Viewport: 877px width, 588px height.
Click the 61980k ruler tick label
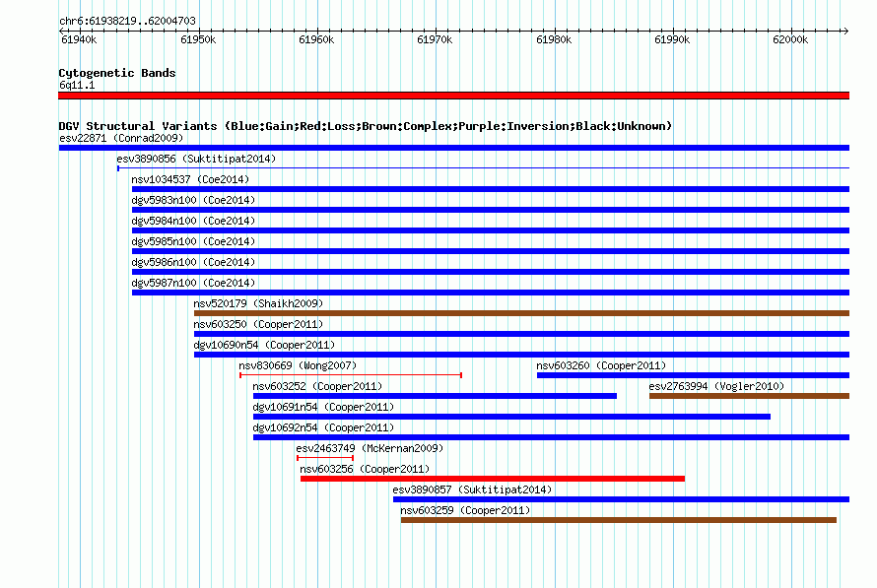[554, 39]
